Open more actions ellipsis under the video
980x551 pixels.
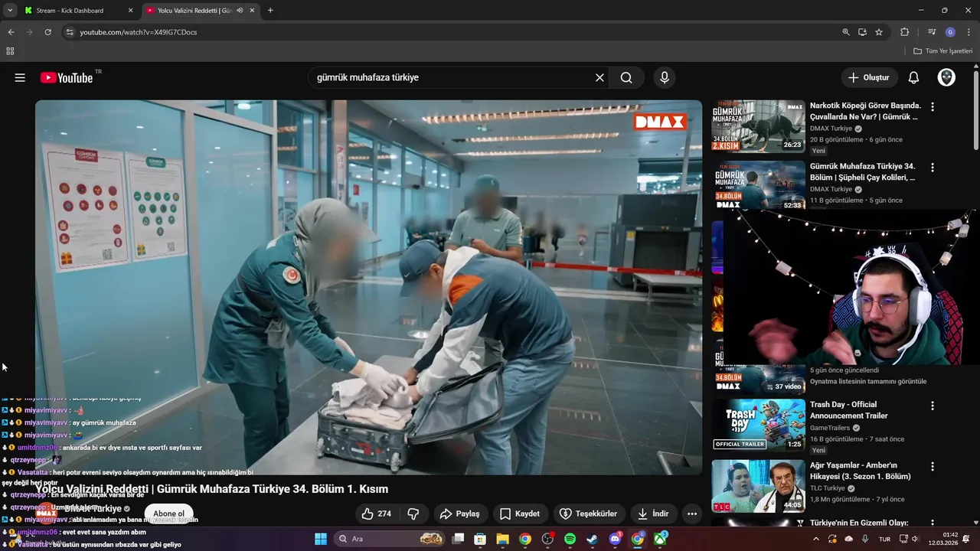(x=692, y=514)
